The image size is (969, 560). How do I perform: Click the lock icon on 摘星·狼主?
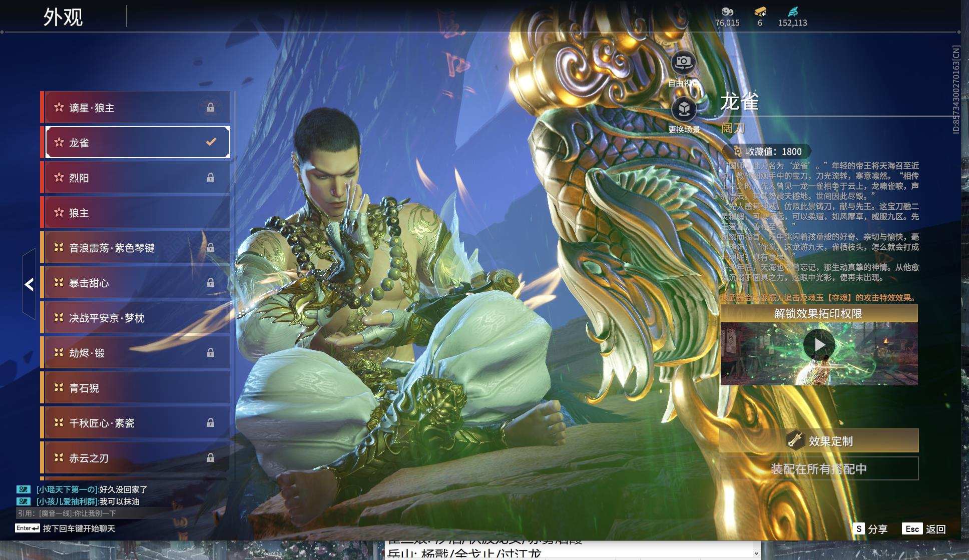point(211,108)
